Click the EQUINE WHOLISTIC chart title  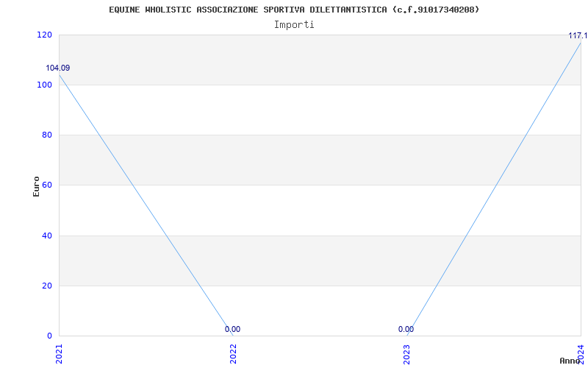point(294,10)
